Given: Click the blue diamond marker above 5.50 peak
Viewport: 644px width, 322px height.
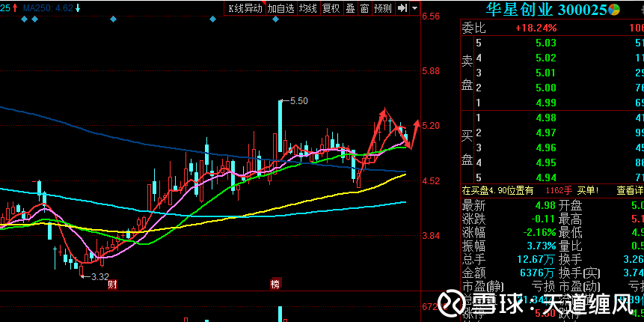Looking at the screenshot, I should [276, 19].
